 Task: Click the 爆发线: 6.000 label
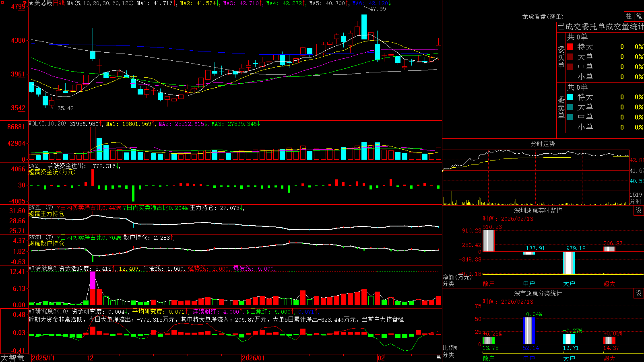[x=254, y=269]
